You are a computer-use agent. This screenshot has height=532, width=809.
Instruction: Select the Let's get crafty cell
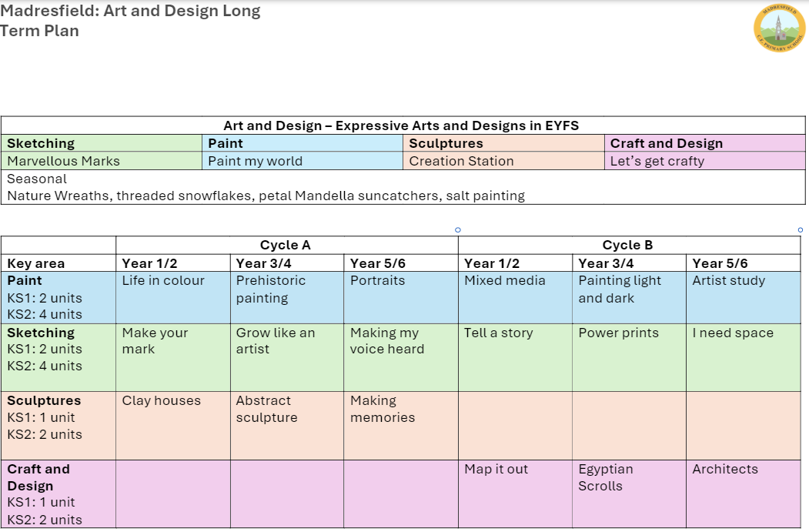coord(657,161)
